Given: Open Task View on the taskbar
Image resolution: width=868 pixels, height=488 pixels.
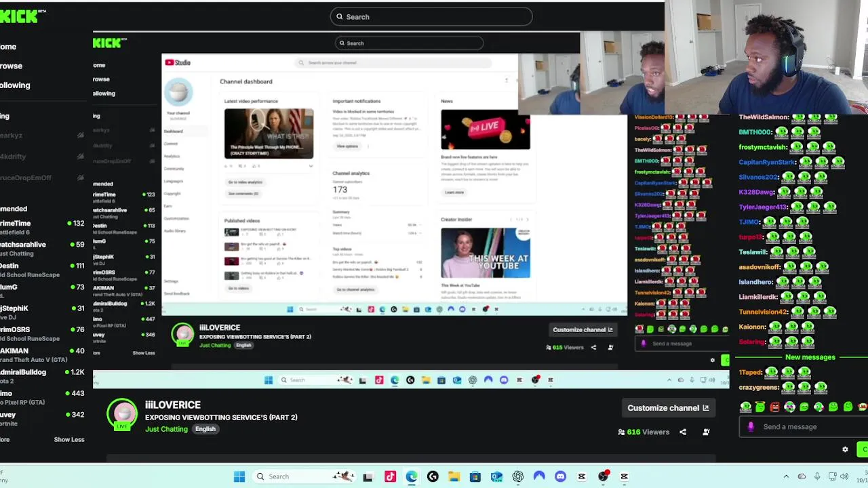Looking at the screenshot, I should pos(368,476).
